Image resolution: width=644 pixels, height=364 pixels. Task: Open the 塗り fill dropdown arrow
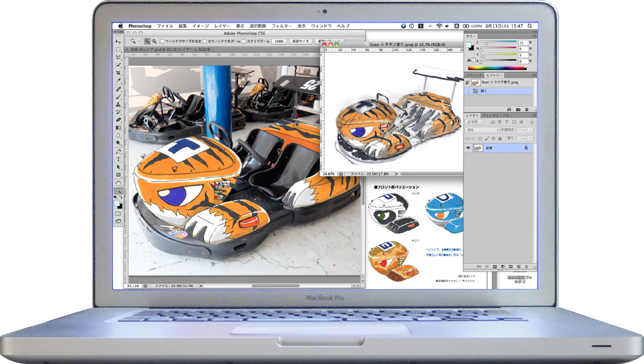pos(531,138)
